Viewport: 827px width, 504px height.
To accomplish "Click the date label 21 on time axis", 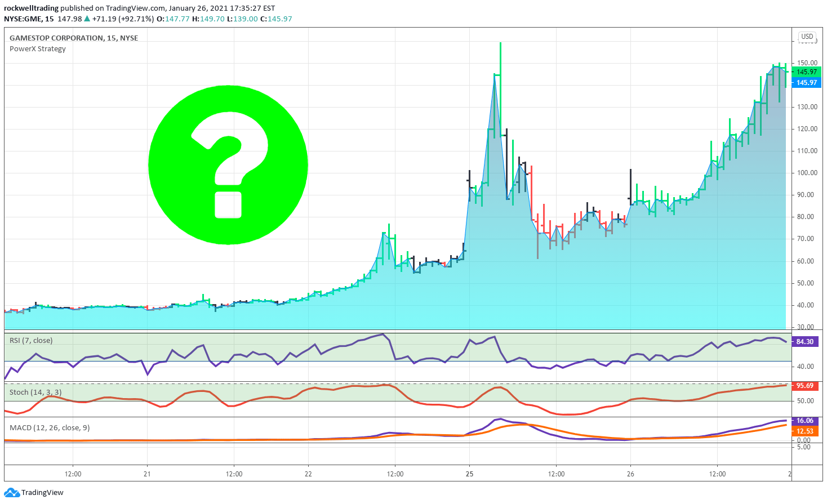I will 147,474.
